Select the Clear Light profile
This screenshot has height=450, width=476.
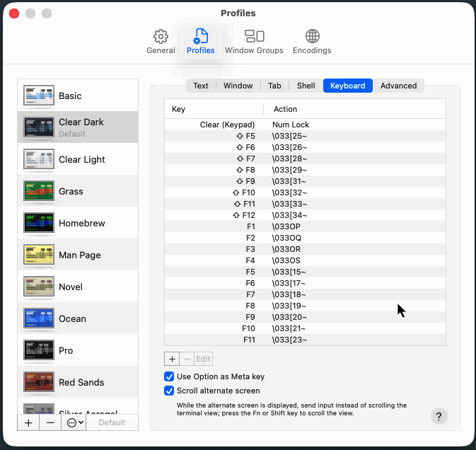point(78,158)
